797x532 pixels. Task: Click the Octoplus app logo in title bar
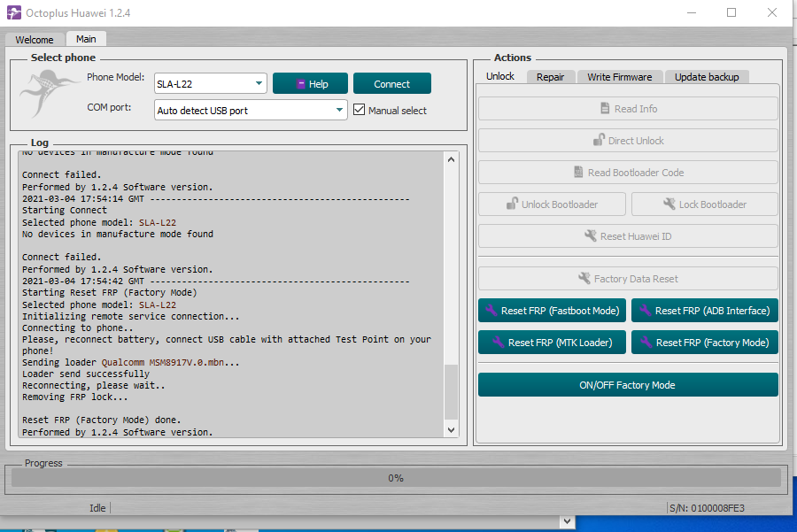(x=13, y=12)
